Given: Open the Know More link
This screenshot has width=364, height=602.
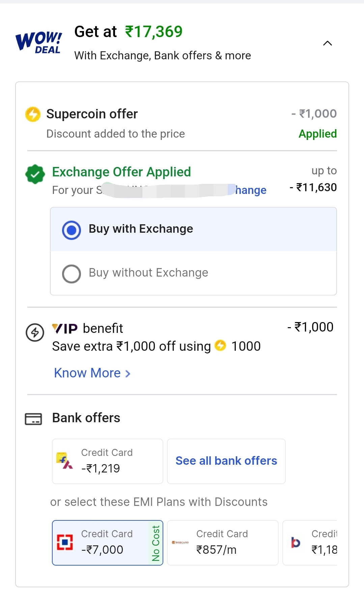Looking at the screenshot, I should click(87, 373).
